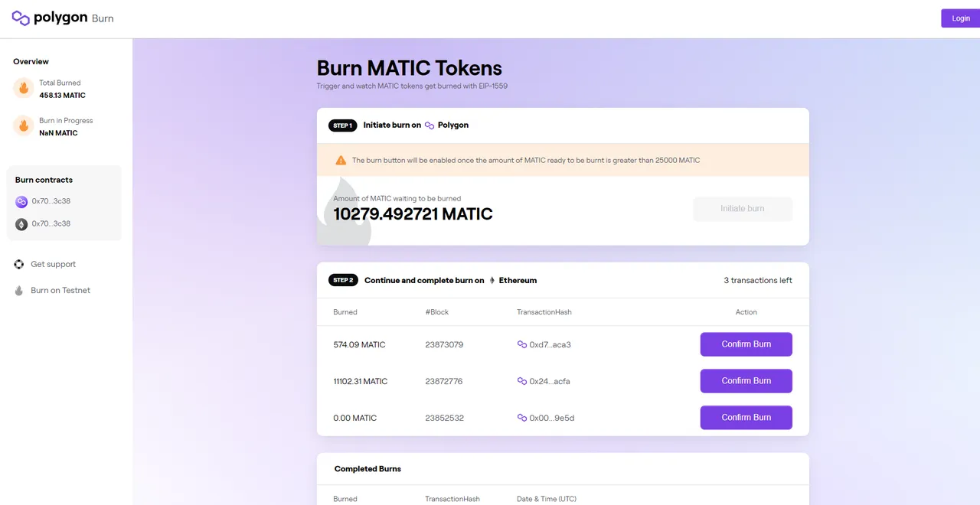The image size is (980, 505).
Task: Click the Burn MATIC Tokens heading
Action: [410, 68]
